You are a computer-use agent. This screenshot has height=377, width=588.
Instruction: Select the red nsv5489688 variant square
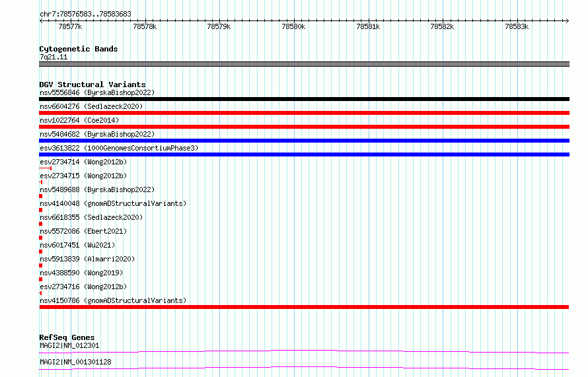coord(40,196)
